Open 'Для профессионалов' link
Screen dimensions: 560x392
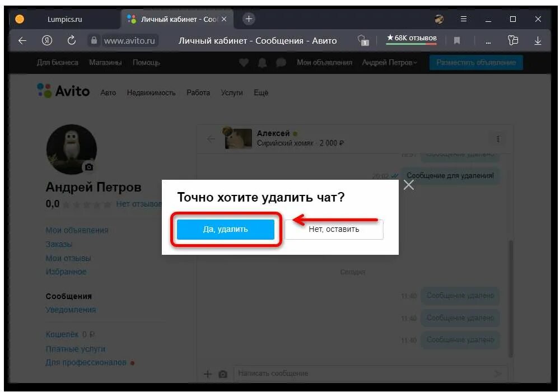tap(86, 362)
